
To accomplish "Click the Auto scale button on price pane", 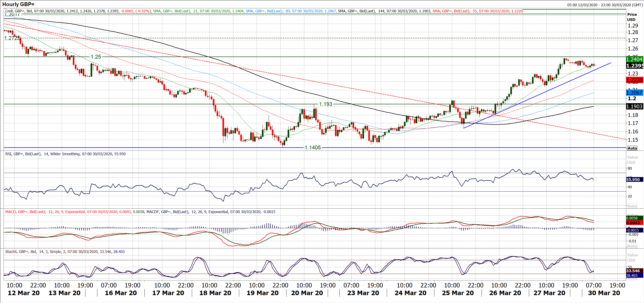I will pos(632,148).
